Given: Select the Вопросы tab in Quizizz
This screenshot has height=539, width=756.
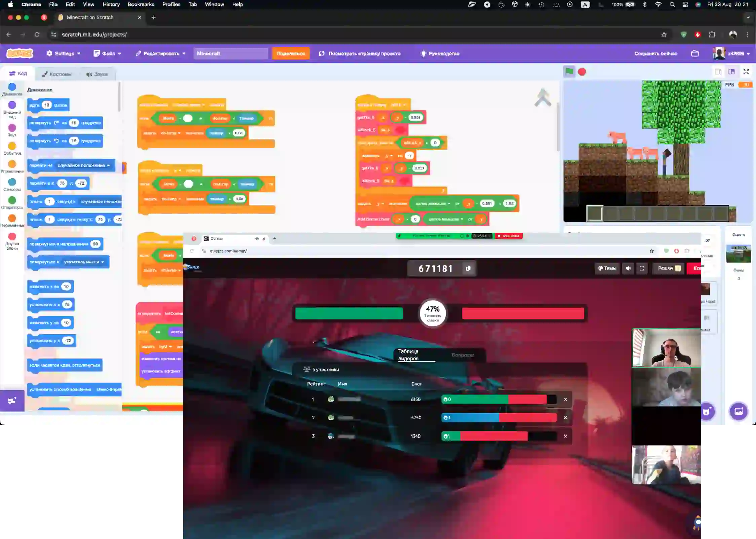Looking at the screenshot, I should pyautogui.click(x=463, y=355).
